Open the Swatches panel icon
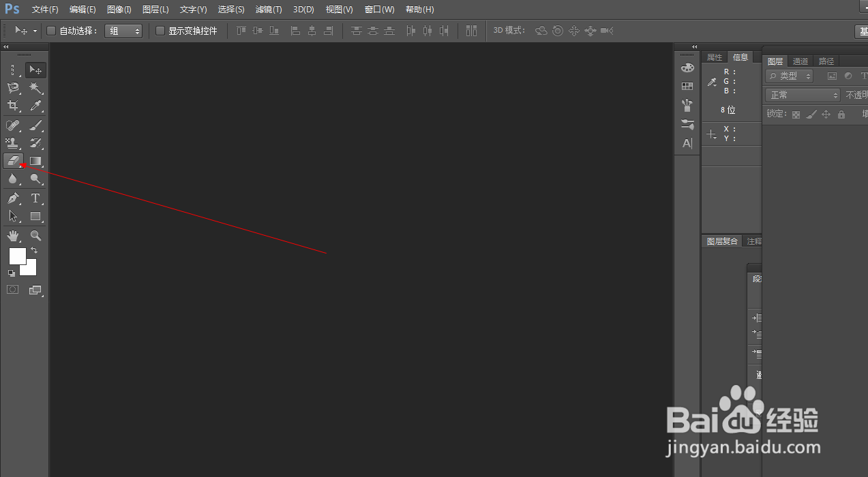The image size is (868, 477). click(x=687, y=87)
